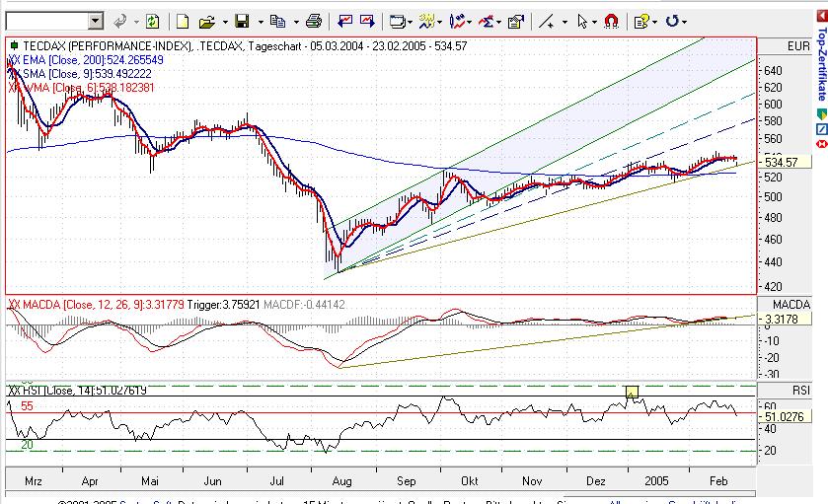Select the mouse pointer cursor tool
This screenshot has width=828, height=504.
pos(582,22)
